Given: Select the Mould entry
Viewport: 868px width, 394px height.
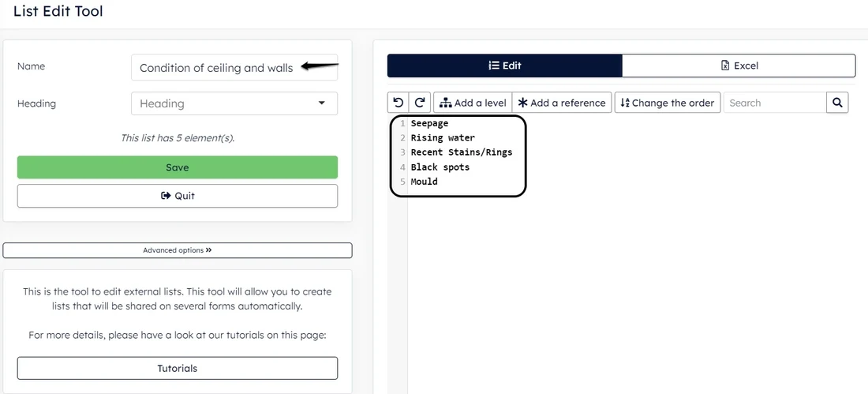Looking at the screenshot, I should (424, 181).
